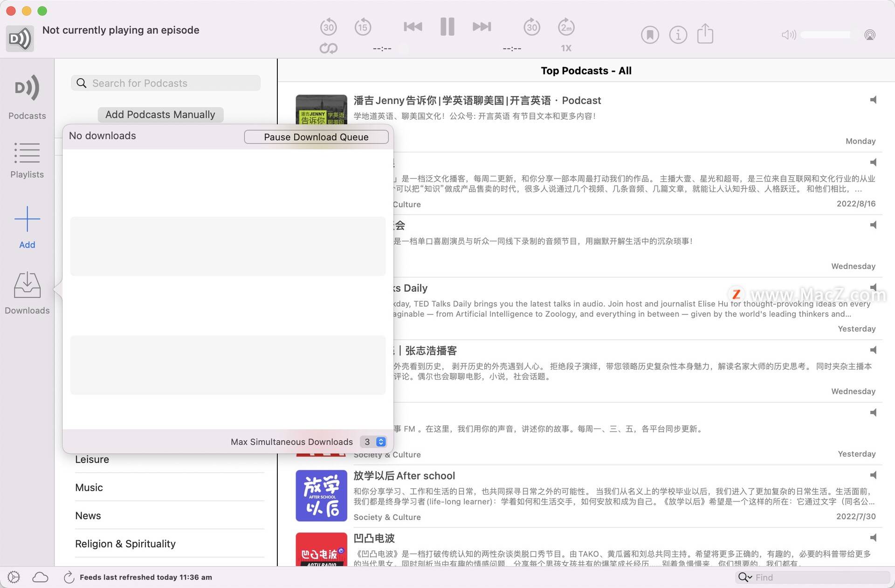The width and height of the screenshot is (895, 588).
Task: Open the settings gear in status bar
Action: point(14,577)
